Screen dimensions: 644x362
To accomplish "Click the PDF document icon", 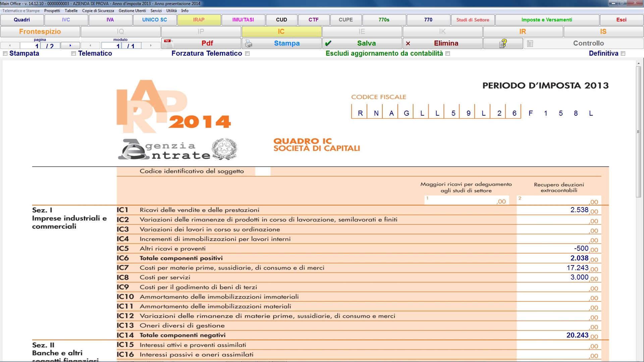I will [x=169, y=43].
